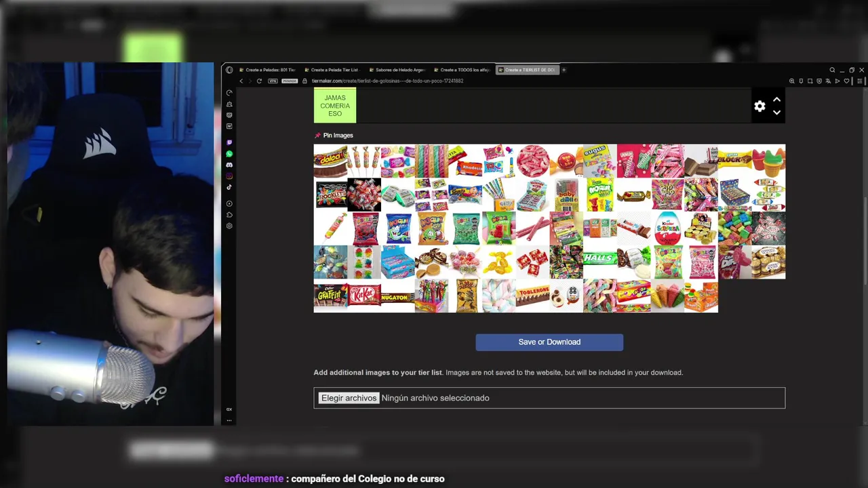The width and height of the screenshot is (868, 488).
Task: Open the browser easy setup menu
Action: point(860,81)
